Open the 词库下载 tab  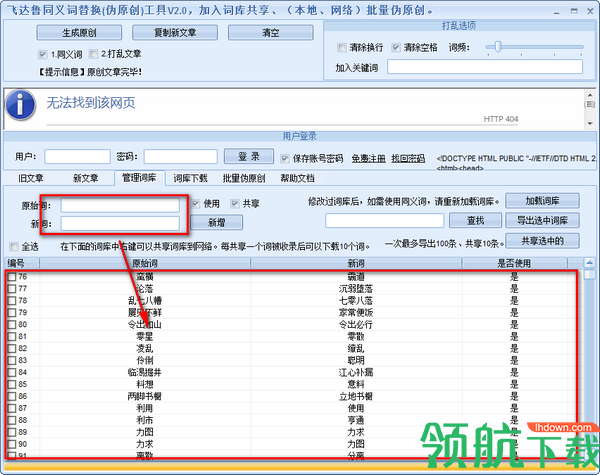190,178
